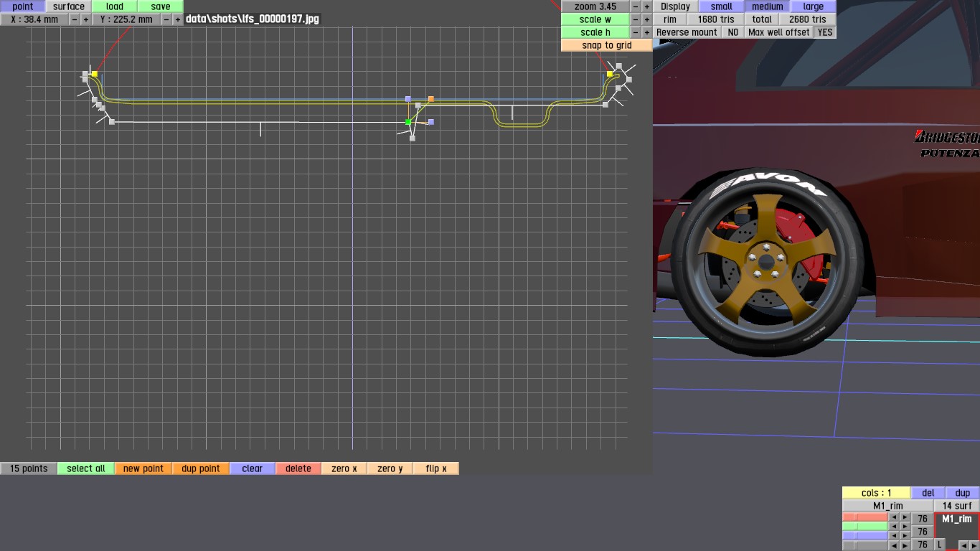Click flip x button

[436, 468]
